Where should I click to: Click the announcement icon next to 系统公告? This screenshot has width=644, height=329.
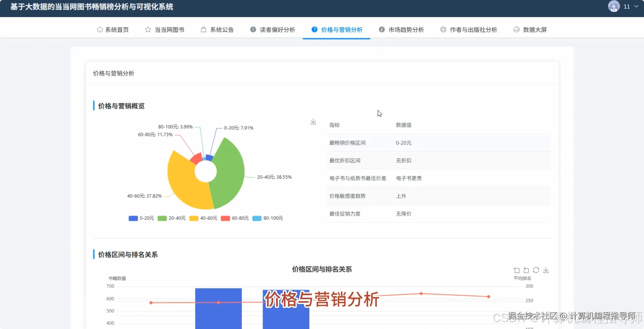[x=203, y=29]
